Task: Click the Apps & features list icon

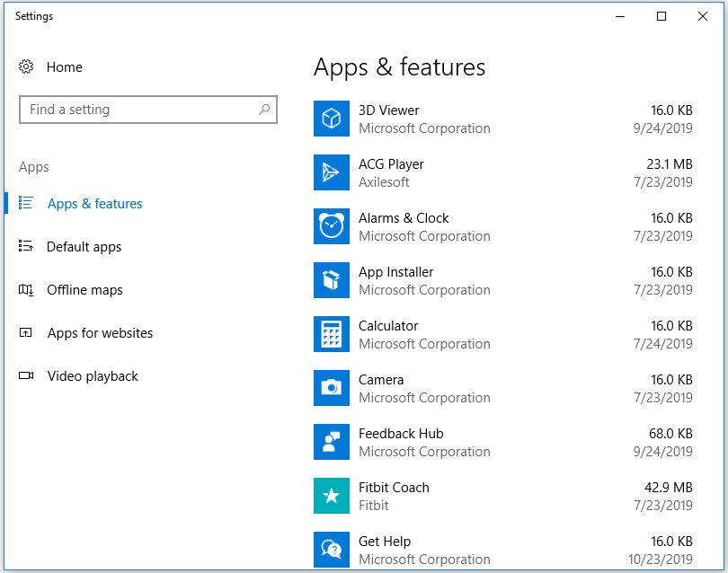Action: click(25, 203)
